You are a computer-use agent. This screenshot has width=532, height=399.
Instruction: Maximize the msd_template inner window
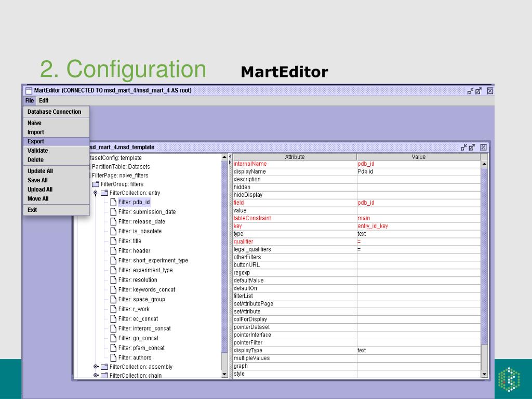click(x=472, y=147)
